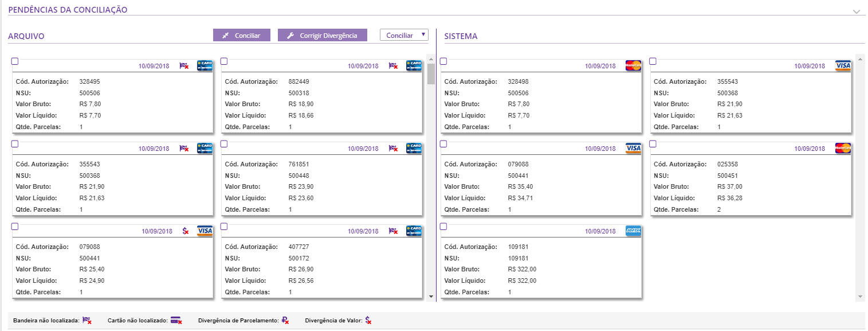Click the flag-not-found icon on card 407727

pos(393,231)
